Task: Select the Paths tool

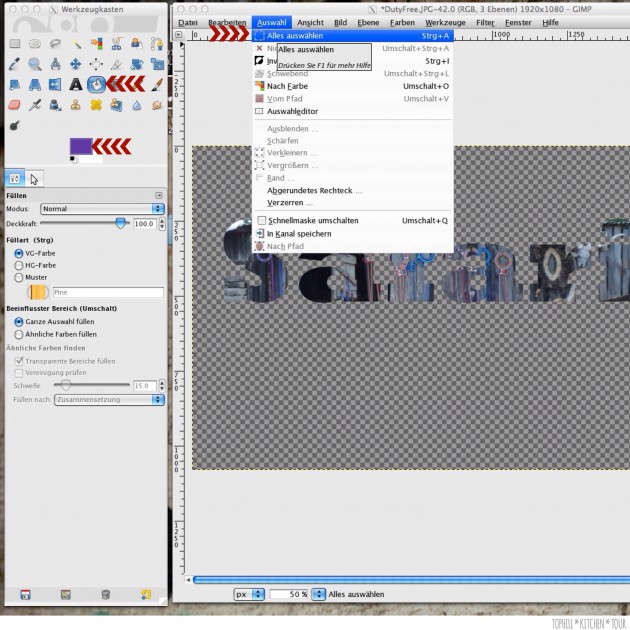Action: tap(157, 43)
